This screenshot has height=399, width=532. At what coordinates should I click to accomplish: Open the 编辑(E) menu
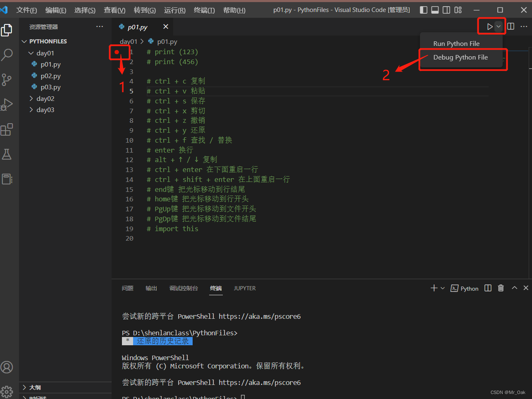tap(56, 10)
